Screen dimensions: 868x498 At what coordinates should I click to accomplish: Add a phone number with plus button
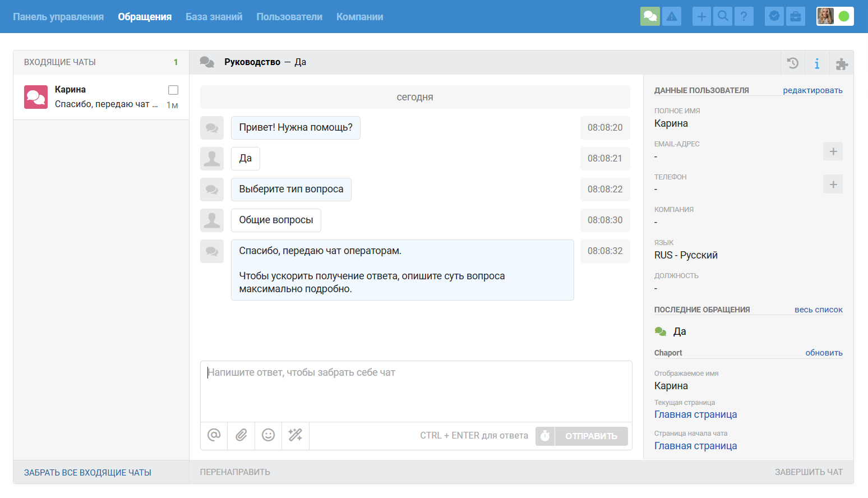pos(833,185)
